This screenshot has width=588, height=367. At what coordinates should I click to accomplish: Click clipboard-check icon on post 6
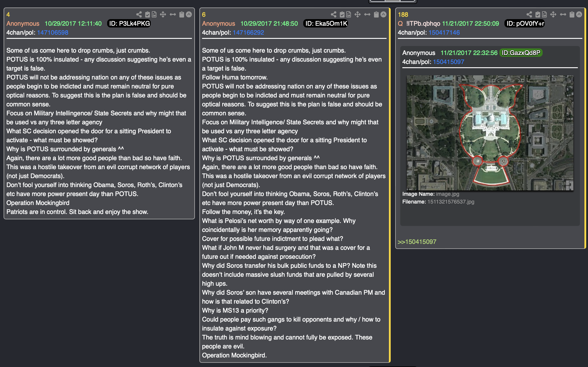point(342,14)
